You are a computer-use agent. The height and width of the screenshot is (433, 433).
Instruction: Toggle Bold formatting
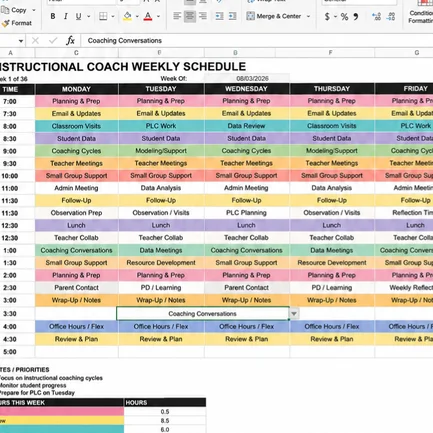coord(53,16)
